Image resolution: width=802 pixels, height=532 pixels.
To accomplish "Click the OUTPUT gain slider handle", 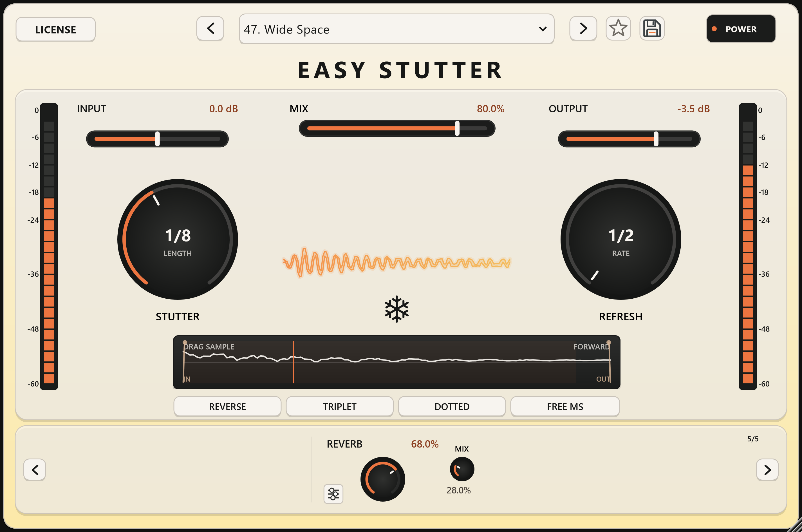I will pos(656,139).
